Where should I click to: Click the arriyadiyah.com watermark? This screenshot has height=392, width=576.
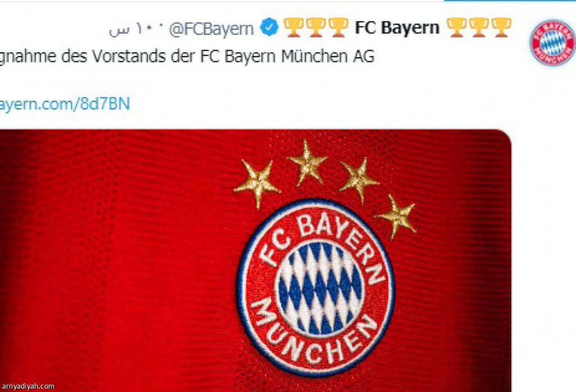pyautogui.click(x=28, y=386)
